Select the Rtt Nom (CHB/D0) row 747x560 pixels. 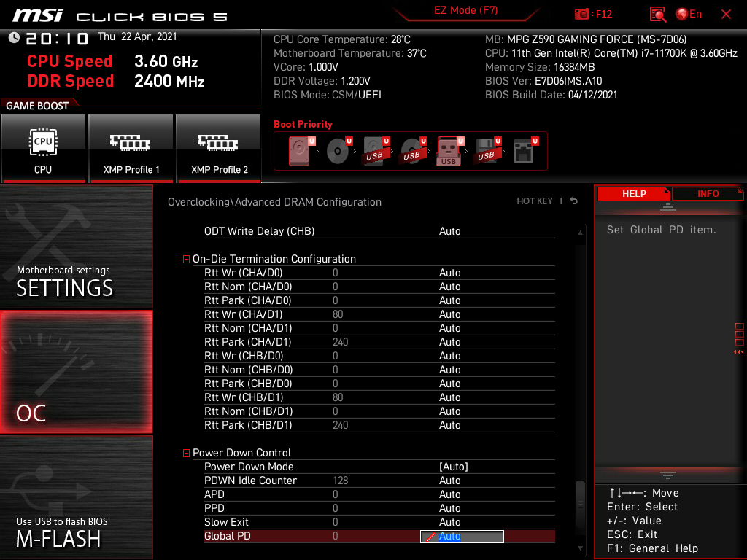pos(379,370)
